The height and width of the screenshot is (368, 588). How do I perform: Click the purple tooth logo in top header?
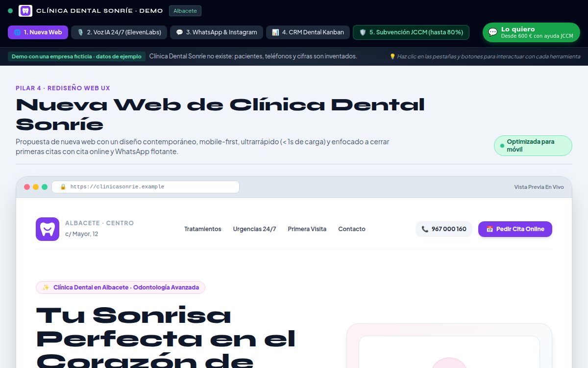25,11
